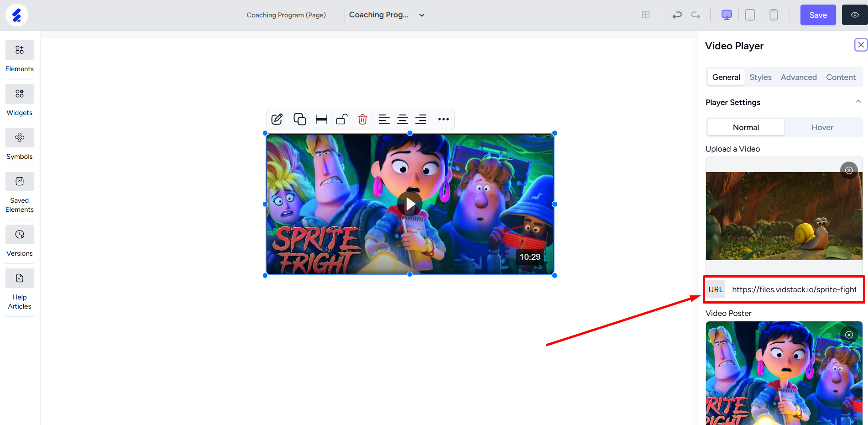The height and width of the screenshot is (425, 868).
Task: Open the Widgets panel icon
Action: tap(20, 94)
